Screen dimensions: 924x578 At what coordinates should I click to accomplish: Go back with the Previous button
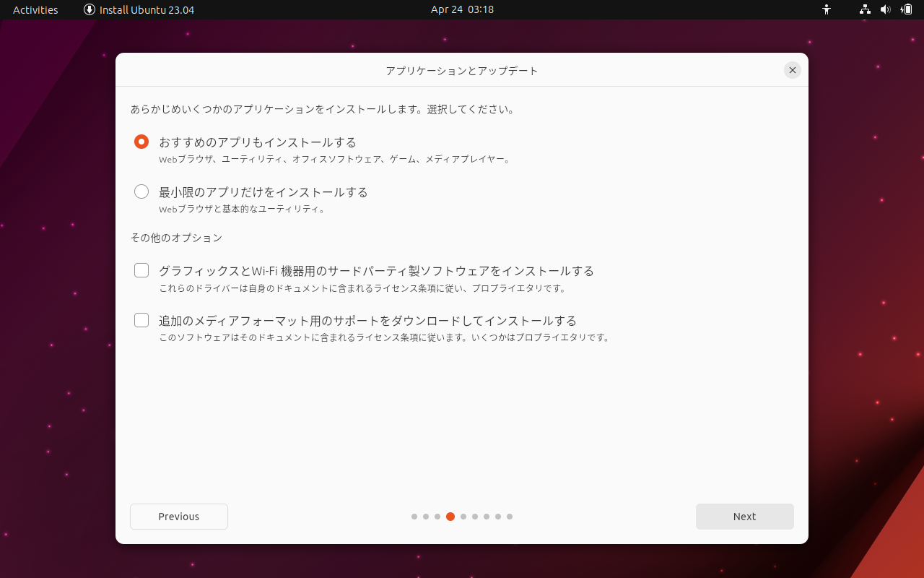[179, 517]
